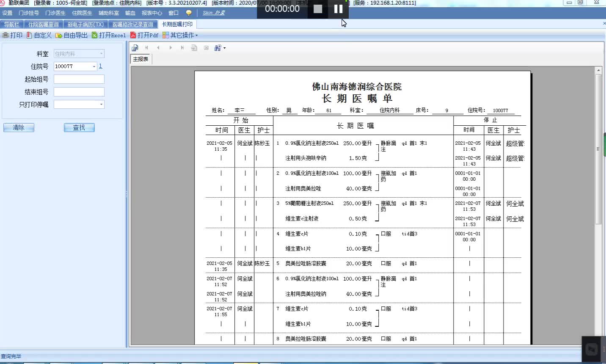
Task: Click the 查询完毕 status text
Action: (x=11, y=356)
